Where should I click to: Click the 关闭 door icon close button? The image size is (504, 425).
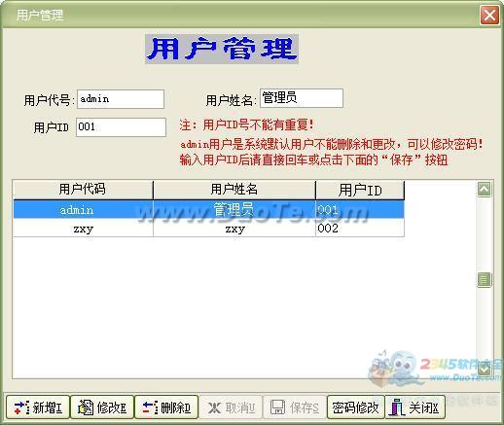point(414,407)
